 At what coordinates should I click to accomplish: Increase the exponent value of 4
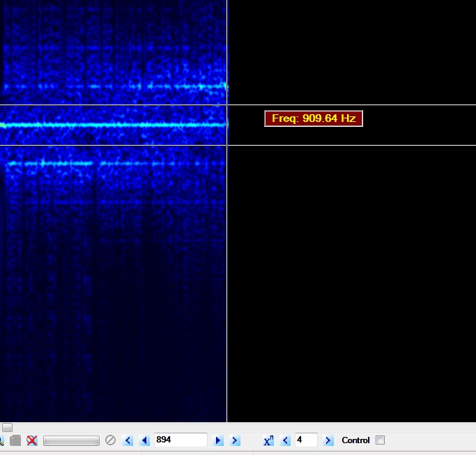[328, 440]
